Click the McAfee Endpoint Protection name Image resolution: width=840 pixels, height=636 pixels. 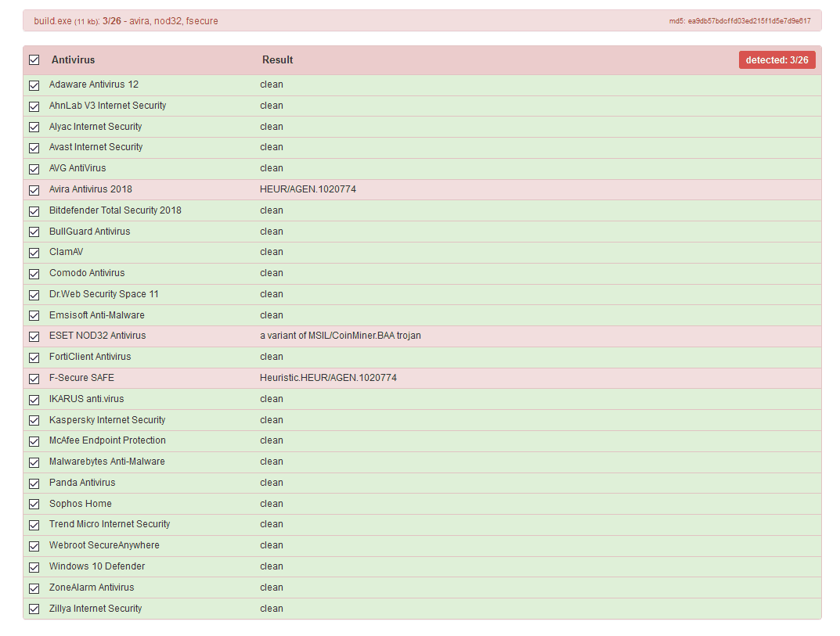pyautogui.click(x=108, y=440)
